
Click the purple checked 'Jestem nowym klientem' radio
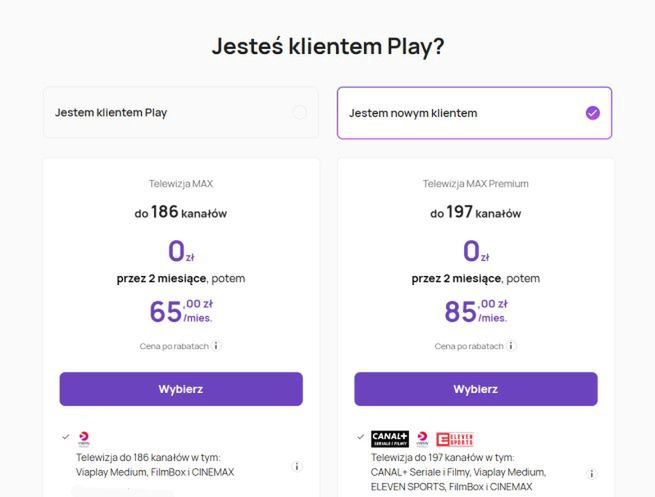(x=593, y=113)
